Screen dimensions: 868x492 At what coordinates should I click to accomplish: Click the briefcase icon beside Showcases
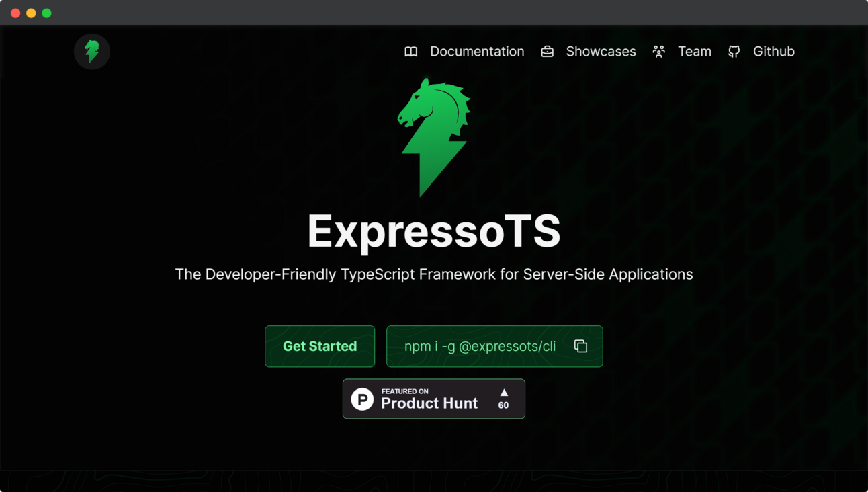548,52
